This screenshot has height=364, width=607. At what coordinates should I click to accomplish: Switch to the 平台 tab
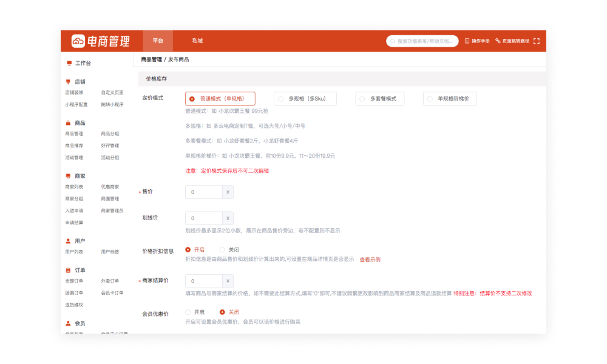[157, 41]
